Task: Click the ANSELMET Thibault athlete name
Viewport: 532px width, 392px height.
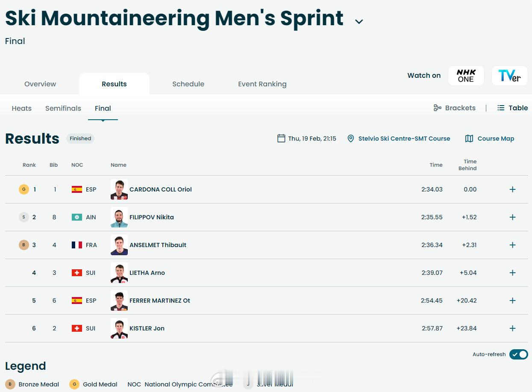Action: click(x=158, y=245)
